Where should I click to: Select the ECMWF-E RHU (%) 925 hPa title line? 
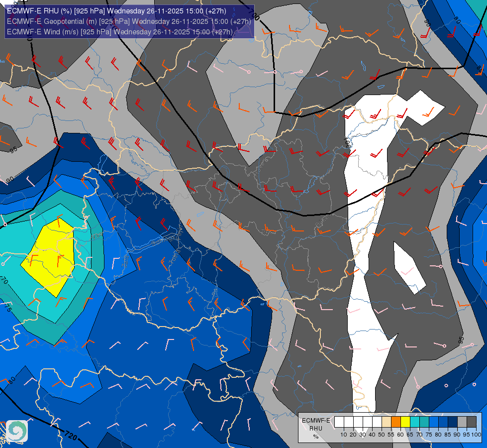116,11
